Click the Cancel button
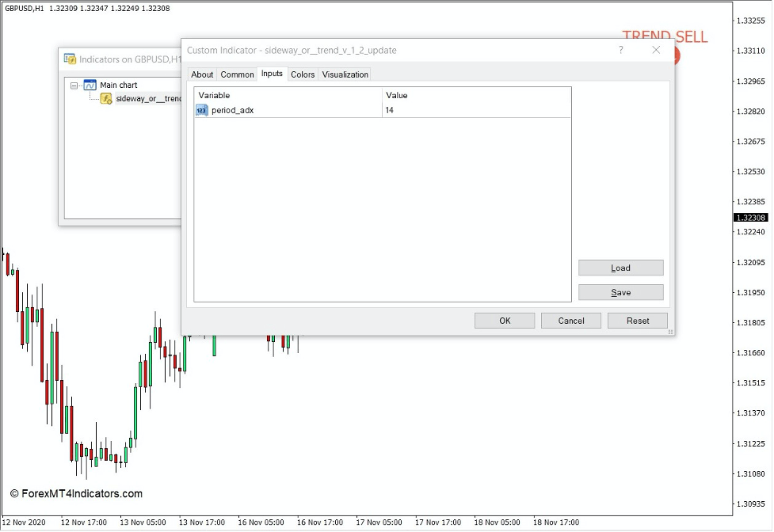 click(570, 321)
